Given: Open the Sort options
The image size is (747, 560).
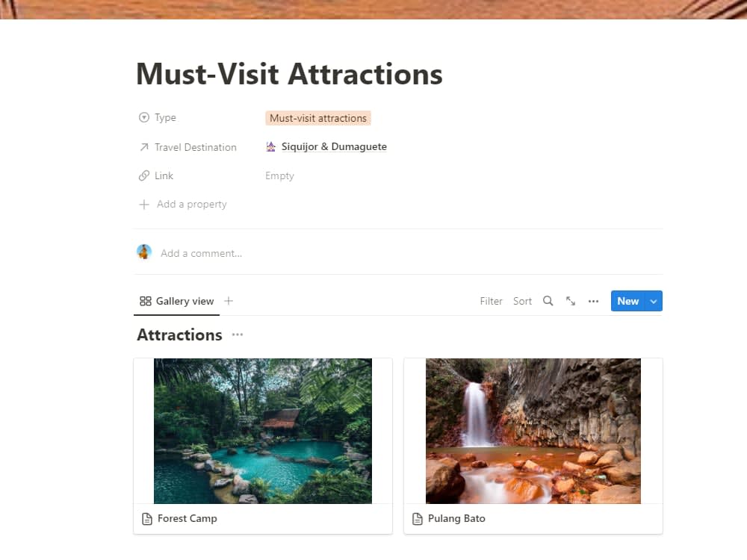Looking at the screenshot, I should pos(522,301).
